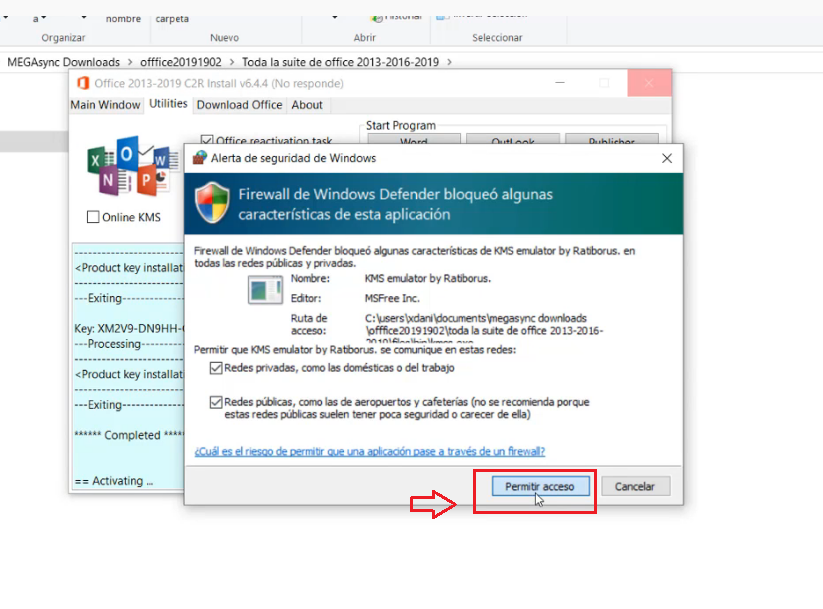Image resolution: width=823 pixels, height=609 pixels.
Task: Click KMS emulator by Ratiborus name value
Action: coord(428,278)
